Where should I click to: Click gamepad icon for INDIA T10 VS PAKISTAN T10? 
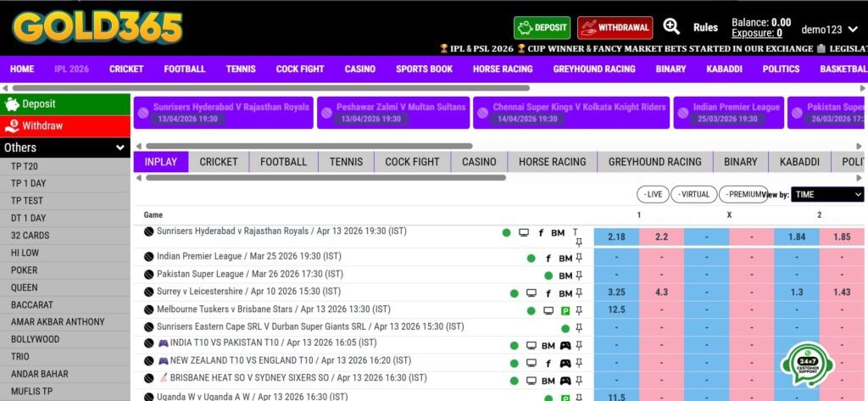pyautogui.click(x=565, y=346)
